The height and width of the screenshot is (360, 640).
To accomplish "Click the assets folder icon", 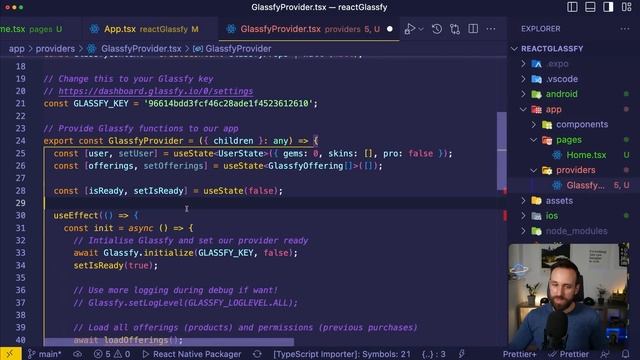I will pyautogui.click(x=537, y=200).
